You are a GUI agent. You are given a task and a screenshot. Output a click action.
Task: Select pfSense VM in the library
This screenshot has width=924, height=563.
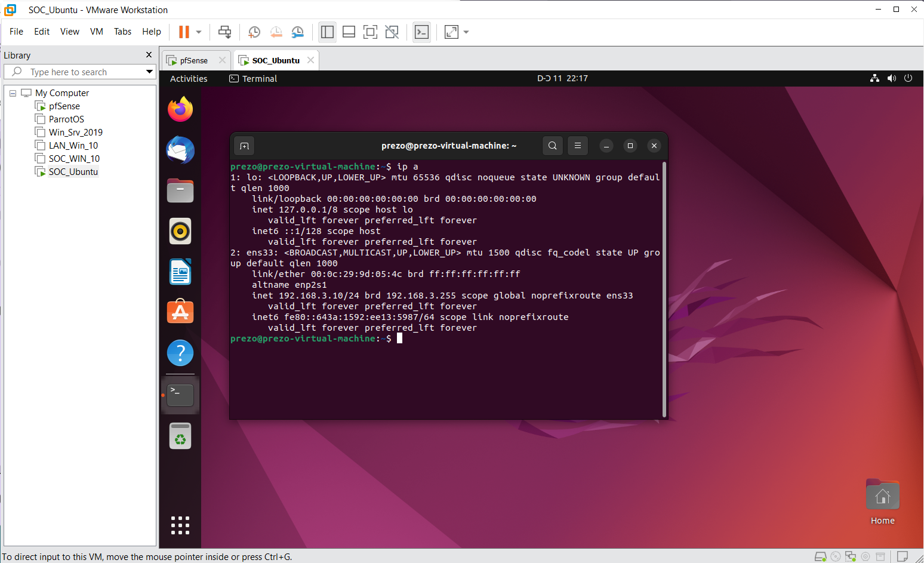click(64, 106)
